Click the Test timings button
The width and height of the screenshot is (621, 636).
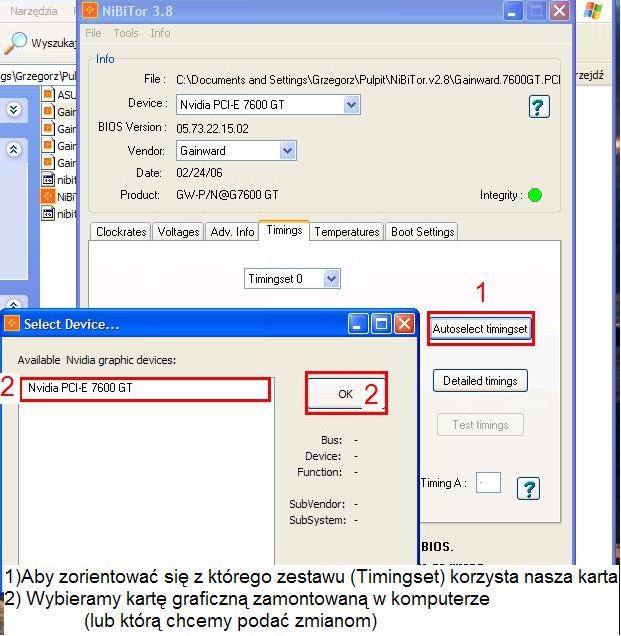pos(481,425)
